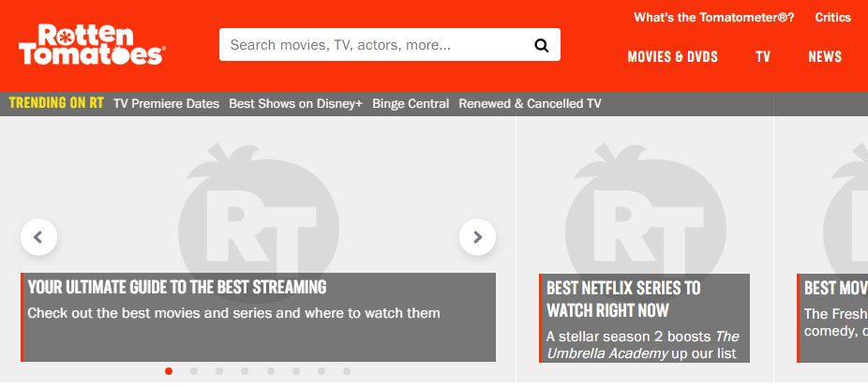Visit the Critics page link
Viewport: 868px width, 389px height.
click(832, 18)
